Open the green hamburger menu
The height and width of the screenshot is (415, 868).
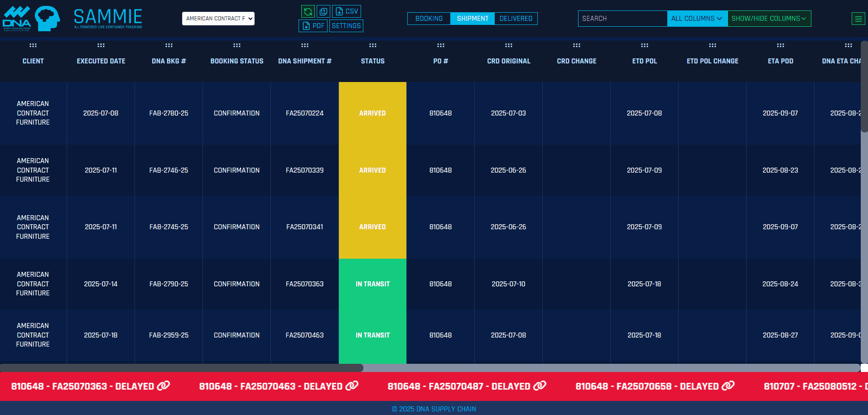(858, 19)
